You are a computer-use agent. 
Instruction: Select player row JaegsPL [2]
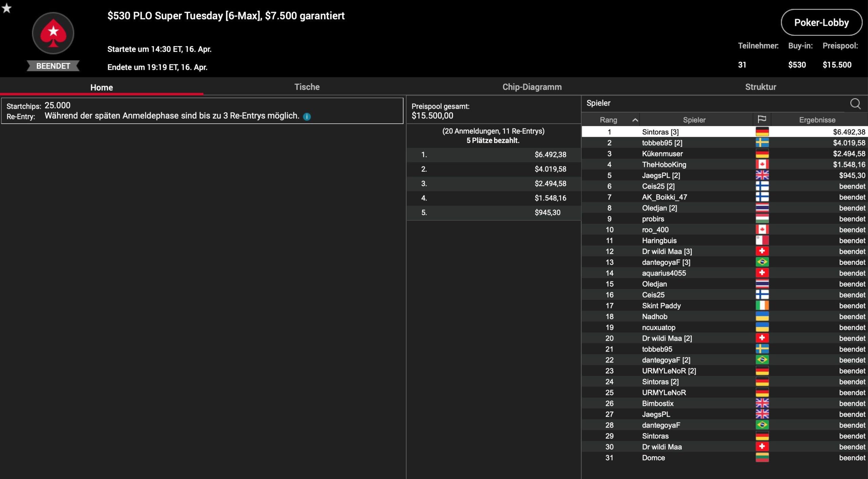[660, 175]
